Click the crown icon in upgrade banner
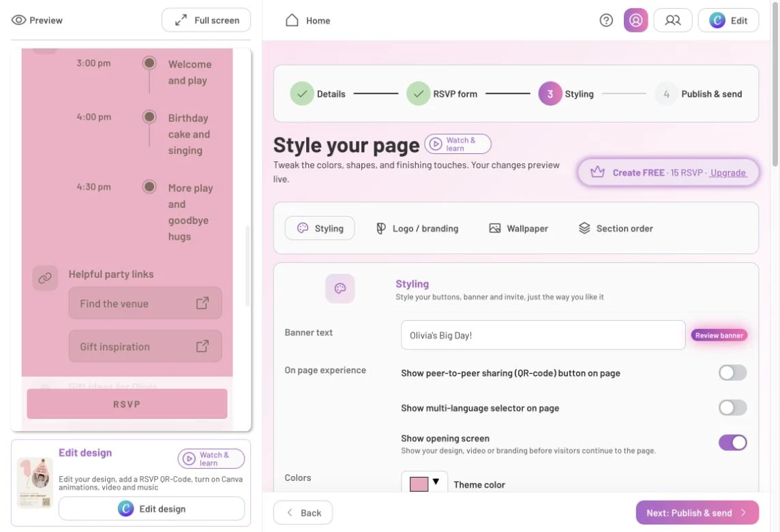 pos(597,172)
